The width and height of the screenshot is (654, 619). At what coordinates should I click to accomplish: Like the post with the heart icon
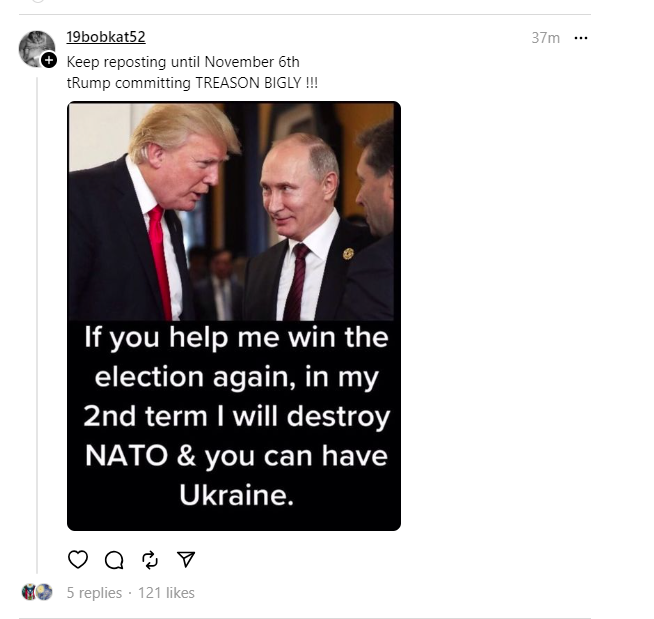point(78,560)
